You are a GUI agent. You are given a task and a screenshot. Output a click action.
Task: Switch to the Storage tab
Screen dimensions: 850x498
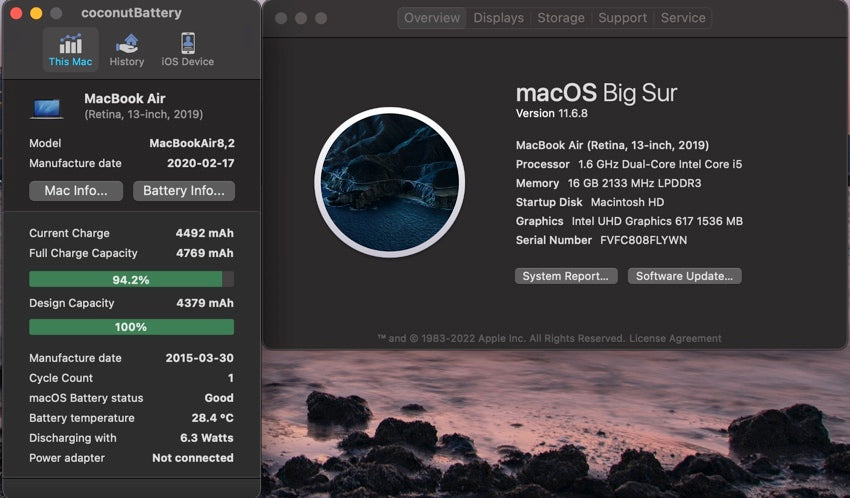click(561, 18)
